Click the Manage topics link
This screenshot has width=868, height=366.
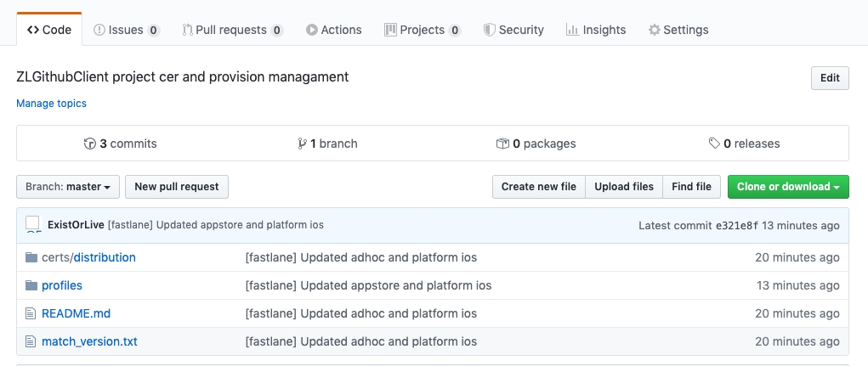click(x=51, y=104)
